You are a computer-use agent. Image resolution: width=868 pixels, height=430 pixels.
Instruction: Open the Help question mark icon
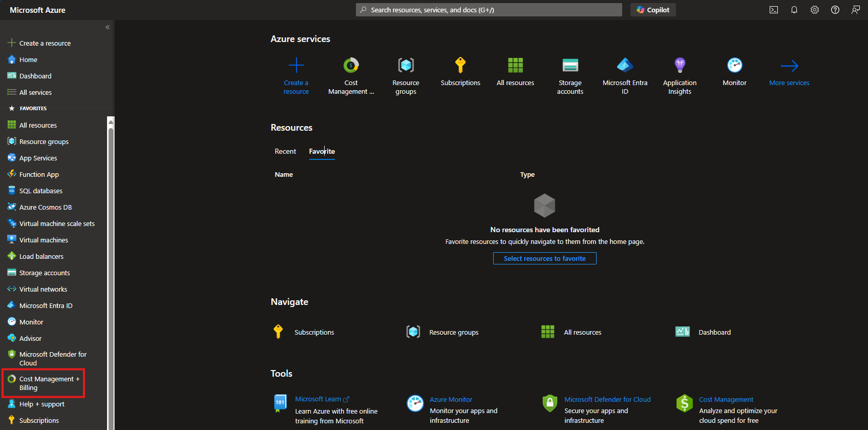pyautogui.click(x=835, y=10)
